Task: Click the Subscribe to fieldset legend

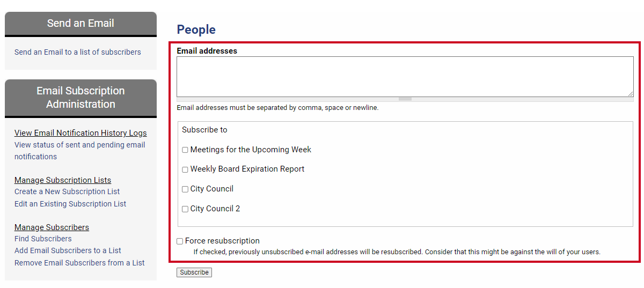Action: (204, 130)
